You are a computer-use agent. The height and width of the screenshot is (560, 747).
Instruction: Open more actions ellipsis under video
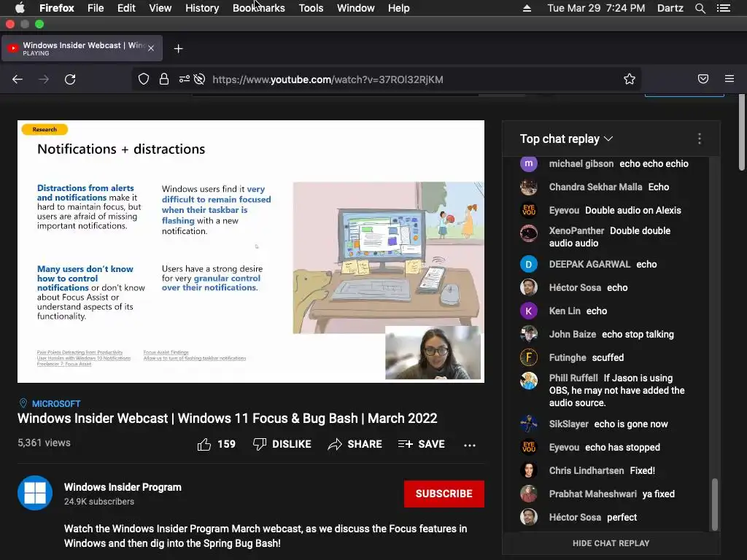[x=470, y=446]
